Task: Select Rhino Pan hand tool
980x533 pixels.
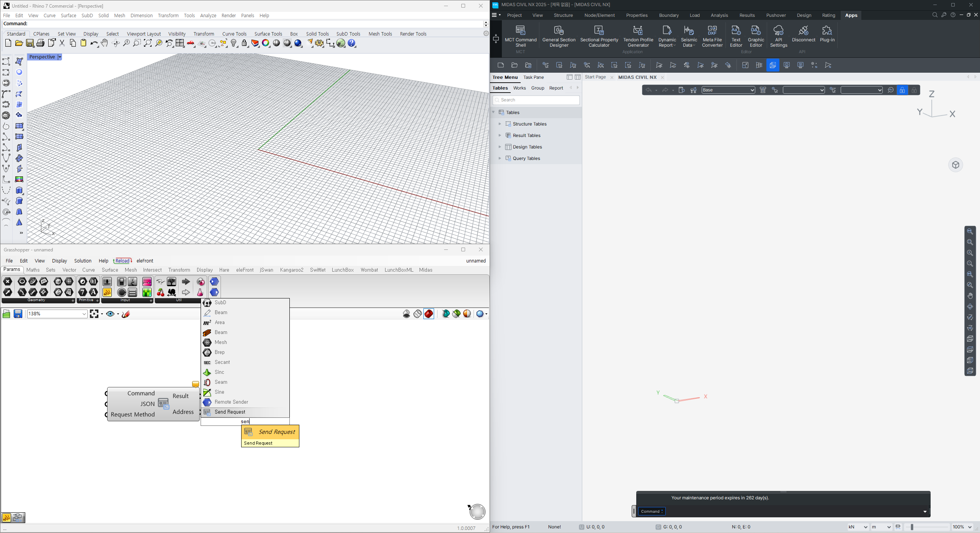Action: click(x=105, y=43)
